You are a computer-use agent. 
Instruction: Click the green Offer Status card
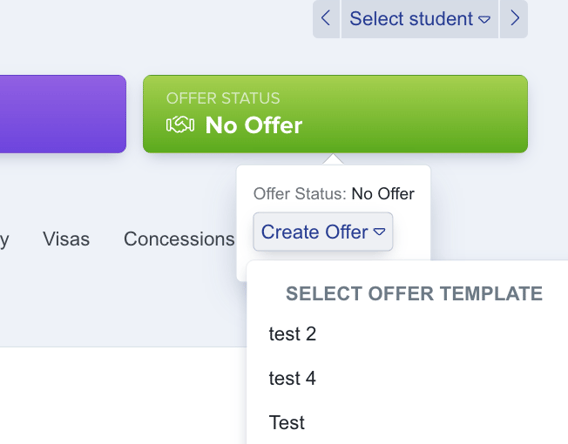point(335,114)
